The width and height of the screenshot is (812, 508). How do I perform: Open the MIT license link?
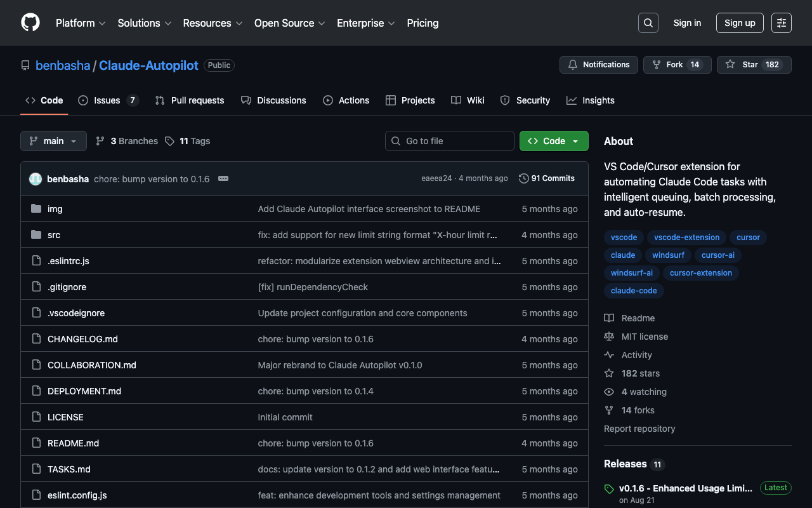click(645, 337)
